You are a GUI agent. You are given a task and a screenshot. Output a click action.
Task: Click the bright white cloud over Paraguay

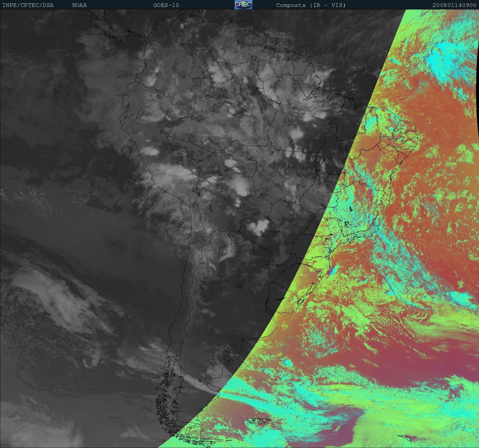tap(258, 227)
